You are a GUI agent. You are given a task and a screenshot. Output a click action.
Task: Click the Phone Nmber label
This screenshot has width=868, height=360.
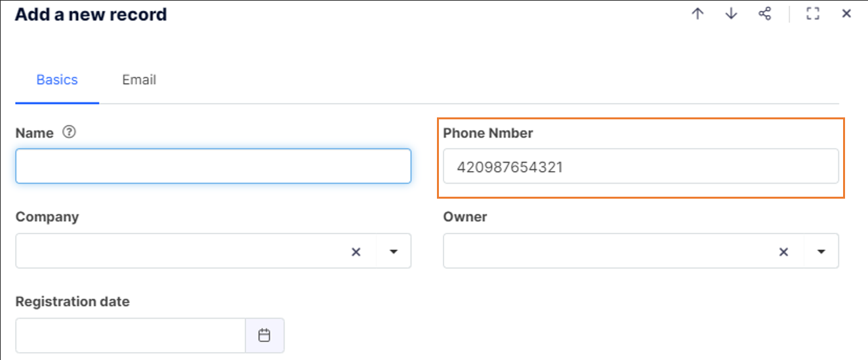(488, 133)
